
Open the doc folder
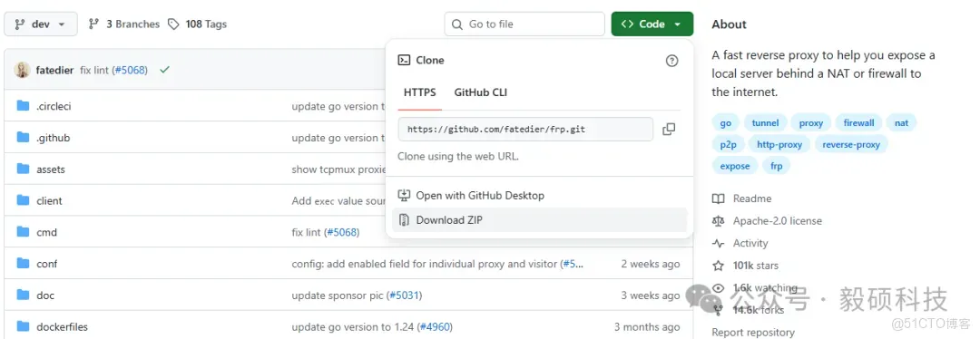tap(45, 295)
